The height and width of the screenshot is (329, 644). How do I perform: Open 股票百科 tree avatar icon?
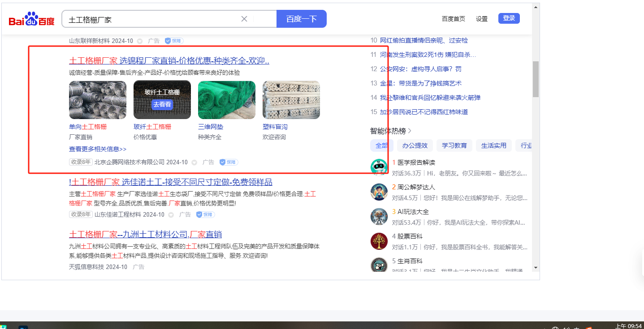379,241
